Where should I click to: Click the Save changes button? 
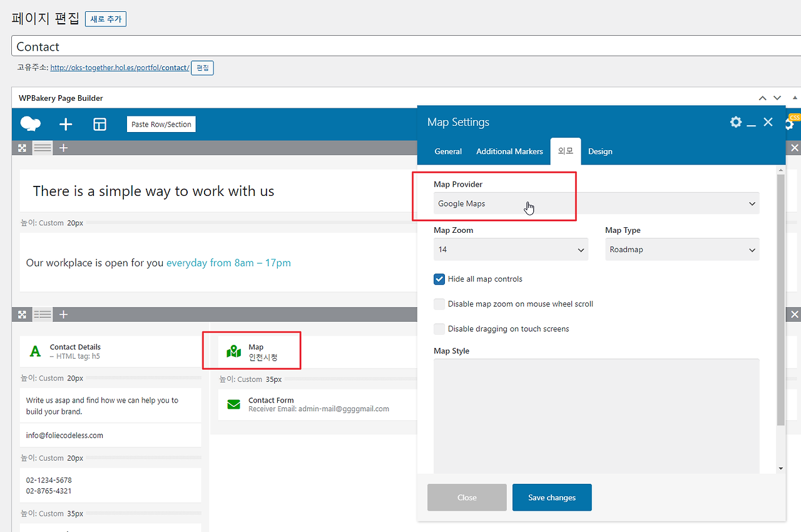tap(552, 498)
